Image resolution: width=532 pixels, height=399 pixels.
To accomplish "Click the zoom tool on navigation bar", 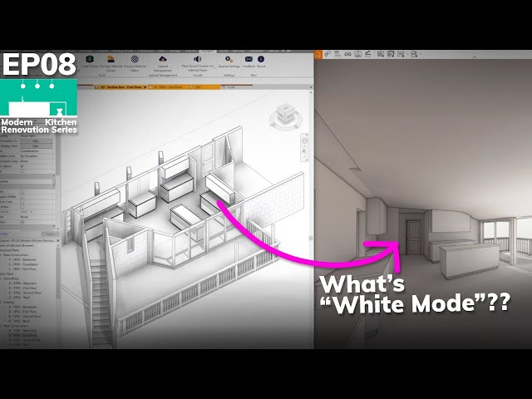I will click(x=305, y=151).
